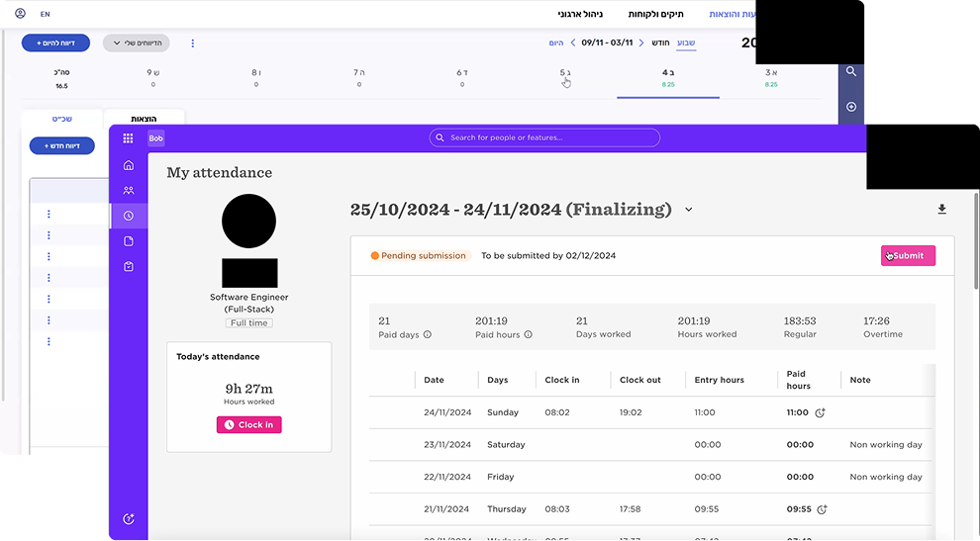Switch to the 'חודש' month view
The width and height of the screenshot is (980, 541).
(660, 43)
